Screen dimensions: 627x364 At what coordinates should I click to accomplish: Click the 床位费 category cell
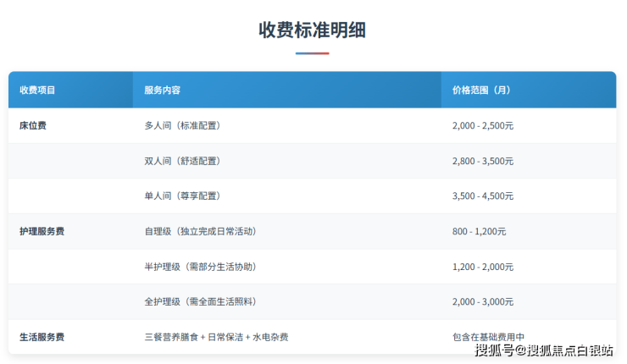pyautogui.click(x=32, y=125)
